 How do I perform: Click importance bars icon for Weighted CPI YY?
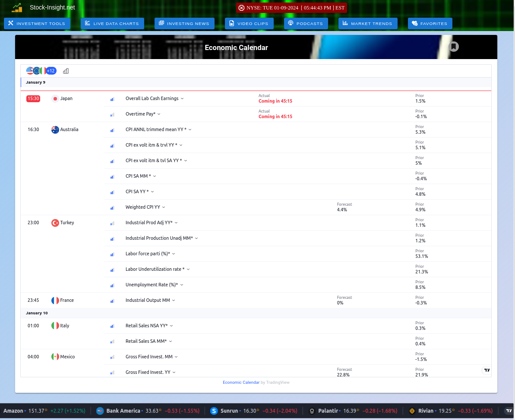112,208
